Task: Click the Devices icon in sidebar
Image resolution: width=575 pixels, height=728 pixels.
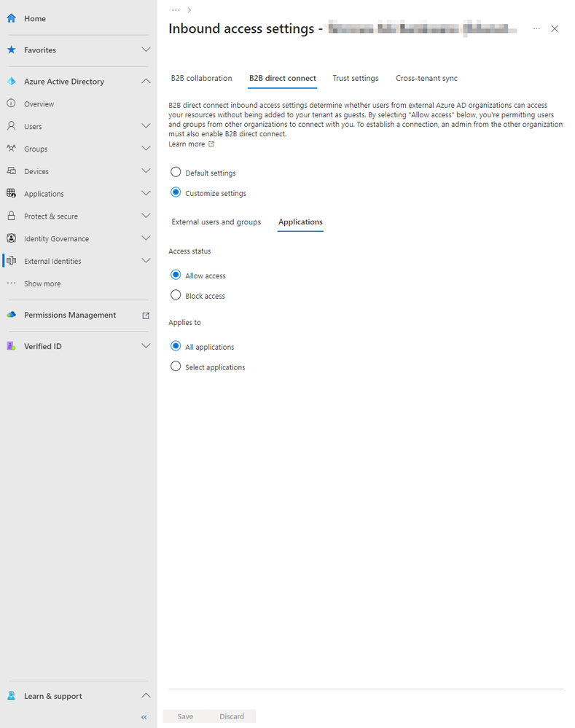Action: click(12, 171)
